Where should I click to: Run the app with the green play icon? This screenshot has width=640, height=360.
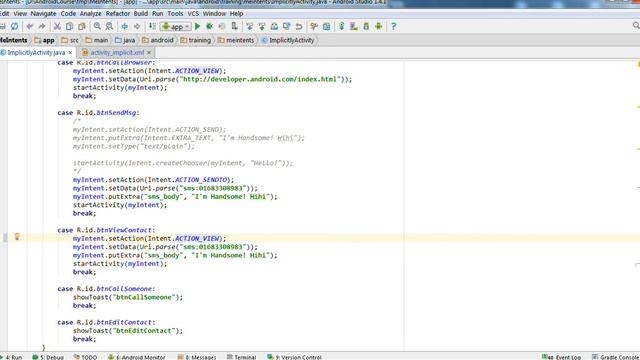(198, 27)
